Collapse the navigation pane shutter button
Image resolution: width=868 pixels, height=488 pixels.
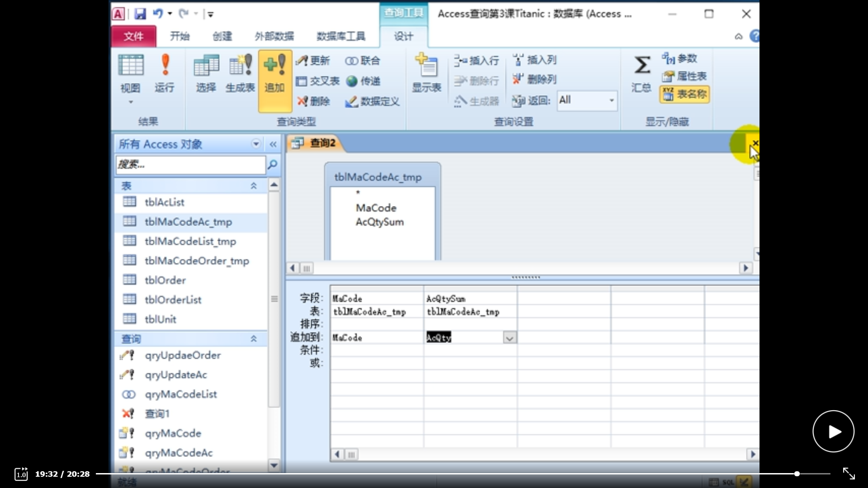point(273,144)
